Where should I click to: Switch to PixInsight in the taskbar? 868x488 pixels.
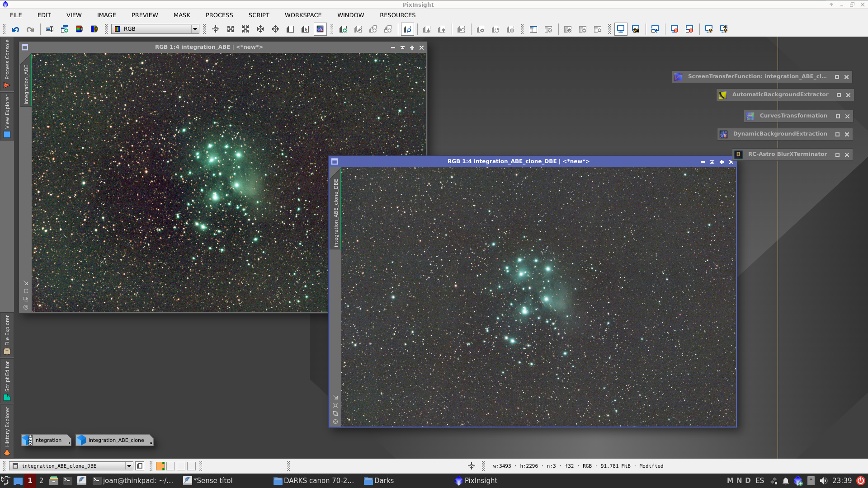tap(476, 480)
